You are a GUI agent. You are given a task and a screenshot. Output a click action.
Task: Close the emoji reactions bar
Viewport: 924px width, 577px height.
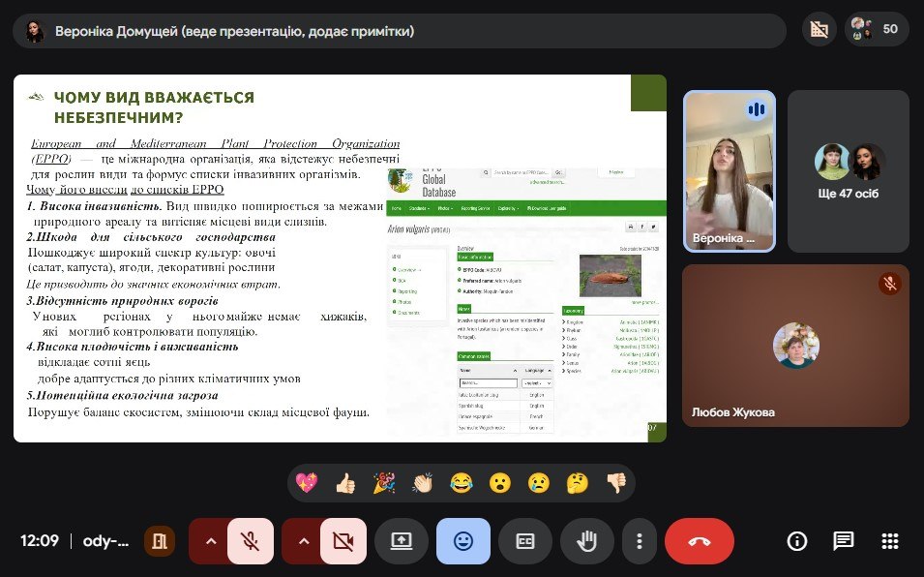pyautogui.click(x=463, y=541)
